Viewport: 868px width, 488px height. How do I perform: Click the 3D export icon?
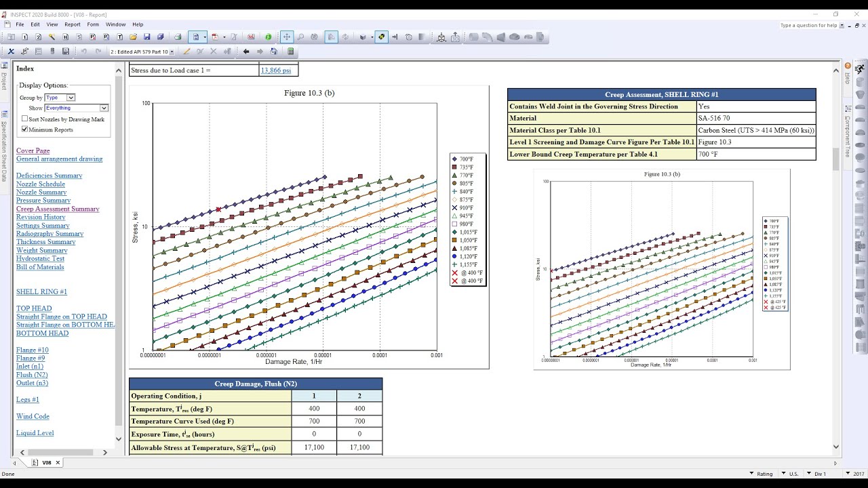[x=455, y=37]
